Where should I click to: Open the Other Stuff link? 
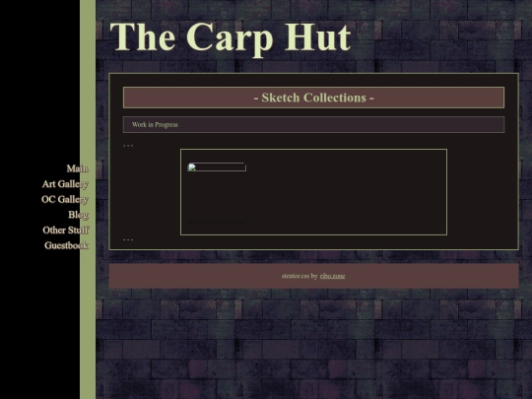click(66, 230)
